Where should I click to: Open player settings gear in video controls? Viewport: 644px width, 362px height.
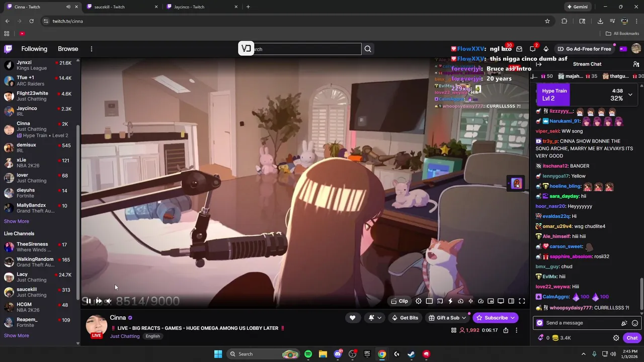tap(419, 301)
